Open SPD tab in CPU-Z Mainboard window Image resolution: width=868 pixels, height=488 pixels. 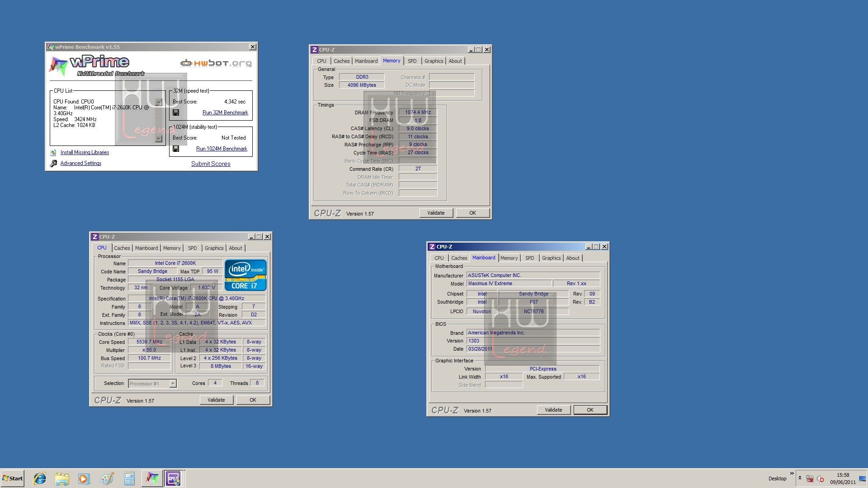(x=529, y=258)
